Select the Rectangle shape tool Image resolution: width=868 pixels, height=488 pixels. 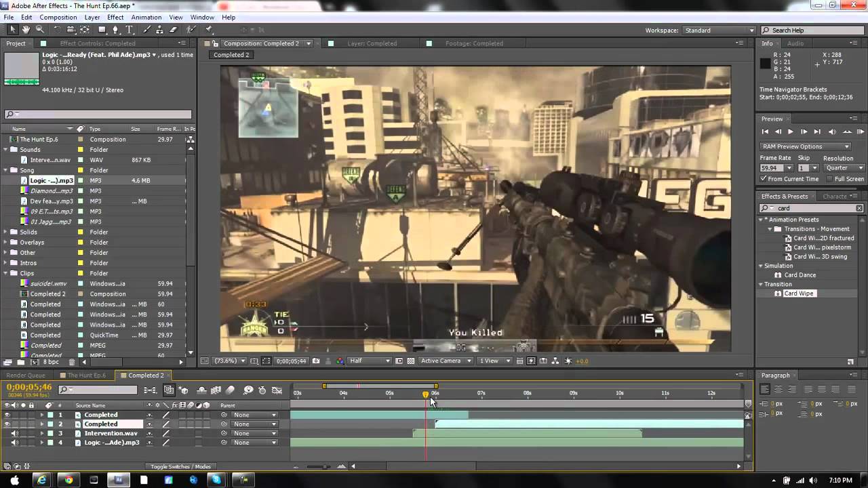[x=102, y=30]
